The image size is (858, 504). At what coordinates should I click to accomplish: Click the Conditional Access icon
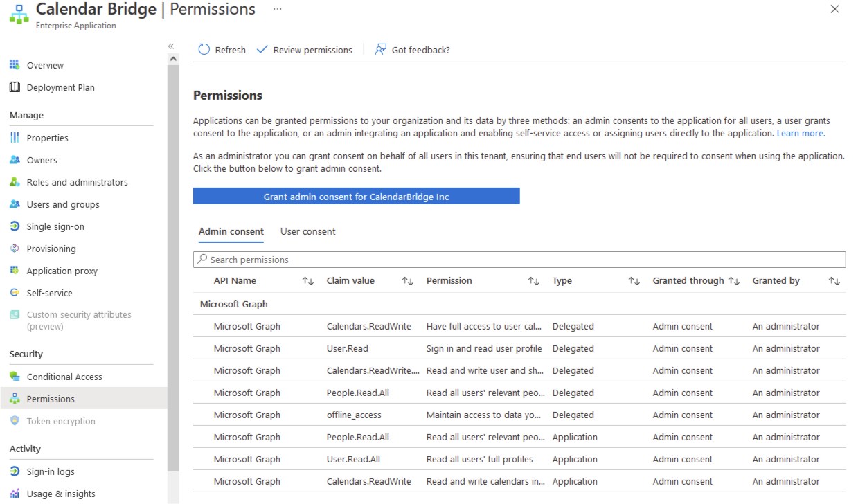[15, 377]
